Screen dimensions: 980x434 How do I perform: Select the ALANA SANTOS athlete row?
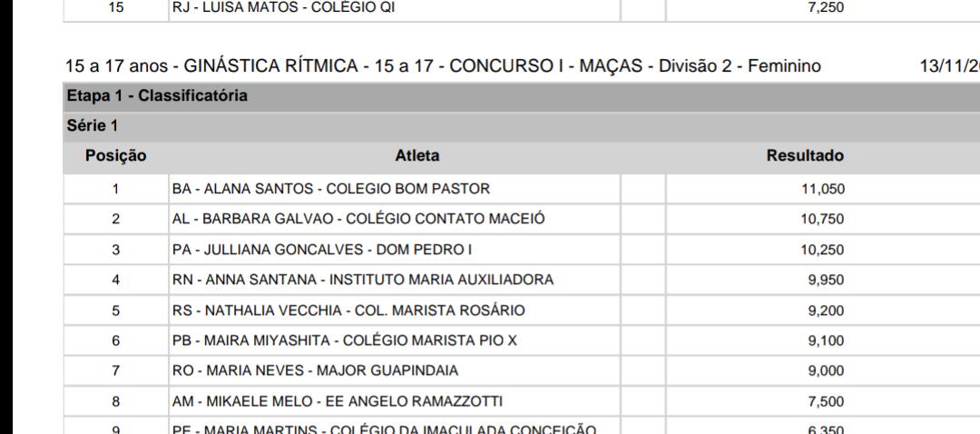pyautogui.click(x=330, y=189)
